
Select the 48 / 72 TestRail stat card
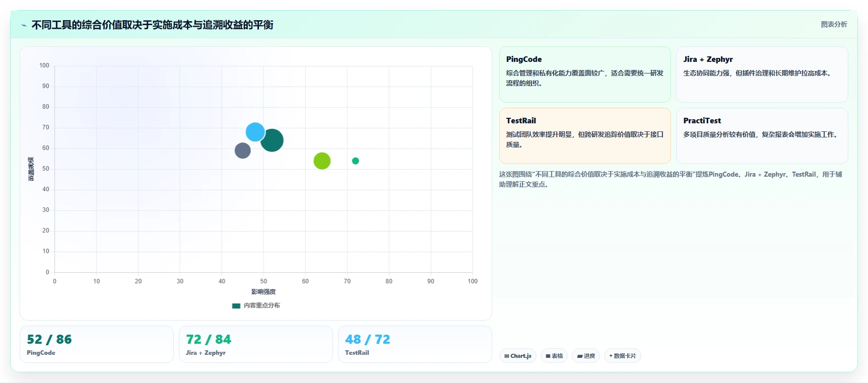point(415,344)
